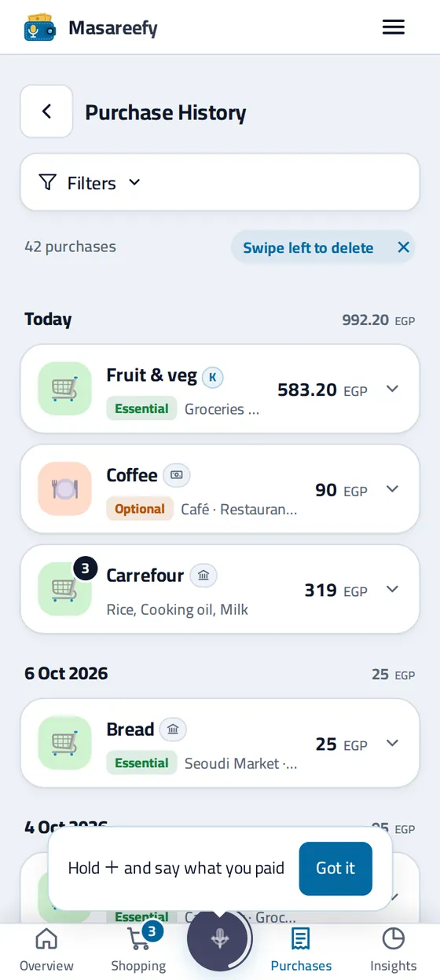This screenshot has width=440, height=980.
Task: Tap the Masareefy wallet logo
Action: [x=40, y=27]
